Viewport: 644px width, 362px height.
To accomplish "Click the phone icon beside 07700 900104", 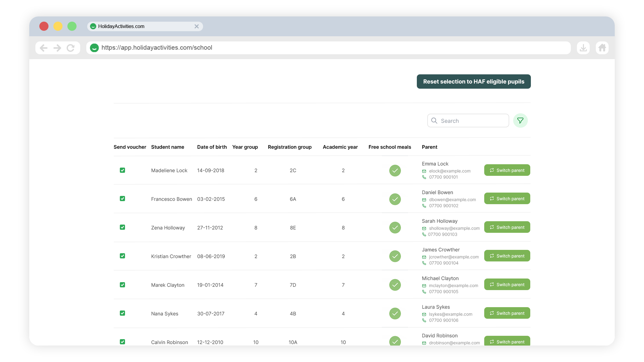I will coord(424,263).
